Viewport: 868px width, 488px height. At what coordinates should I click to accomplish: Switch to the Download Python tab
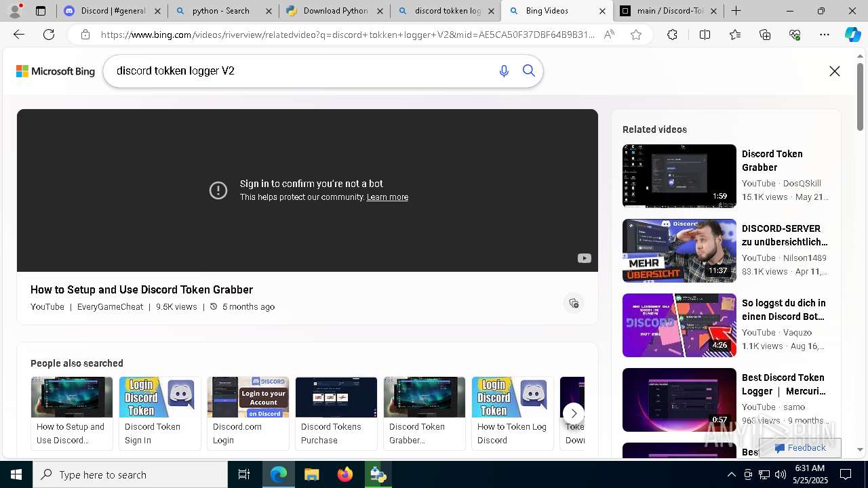click(335, 11)
